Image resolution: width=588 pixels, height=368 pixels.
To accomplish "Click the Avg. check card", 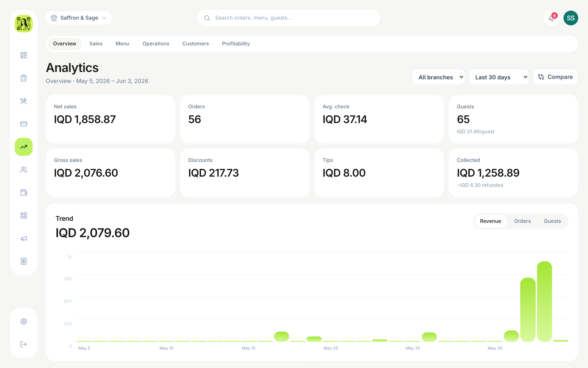I will [x=379, y=119].
